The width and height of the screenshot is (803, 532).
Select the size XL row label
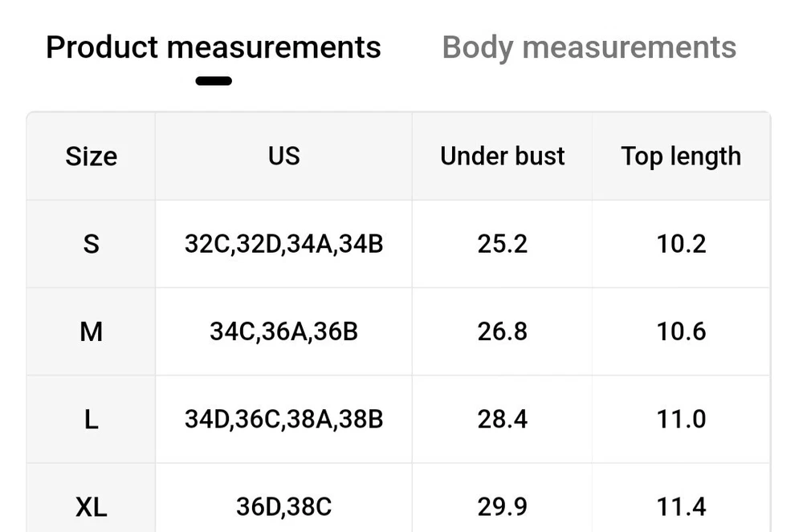(x=92, y=507)
